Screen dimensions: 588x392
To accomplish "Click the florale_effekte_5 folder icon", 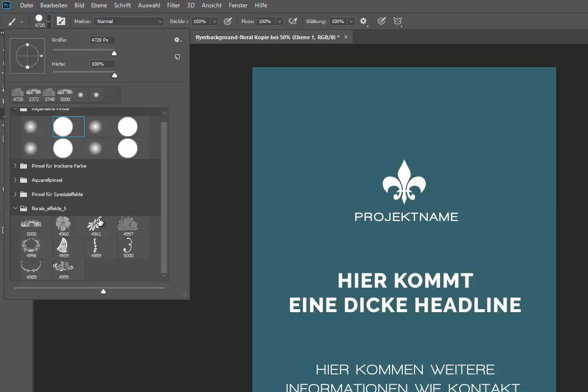I will 24,208.
